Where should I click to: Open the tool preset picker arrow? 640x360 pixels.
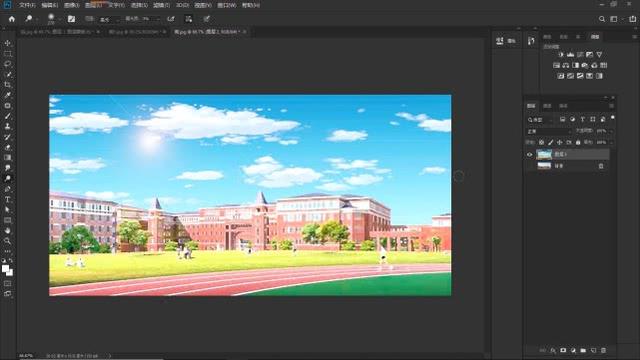[36, 19]
